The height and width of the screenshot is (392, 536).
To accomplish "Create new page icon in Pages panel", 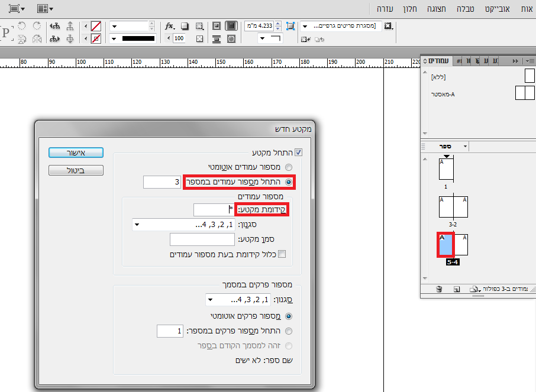I will pyautogui.click(x=457, y=289).
